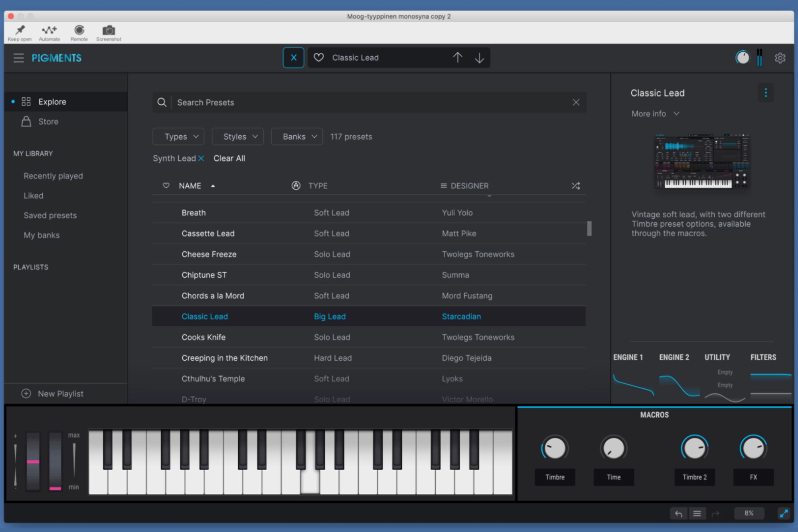Expand the Styles filter dropdown

click(237, 136)
